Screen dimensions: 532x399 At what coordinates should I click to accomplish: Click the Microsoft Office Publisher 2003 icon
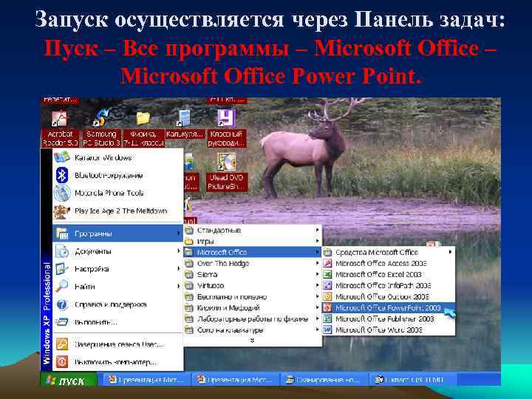[x=327, y=319]
